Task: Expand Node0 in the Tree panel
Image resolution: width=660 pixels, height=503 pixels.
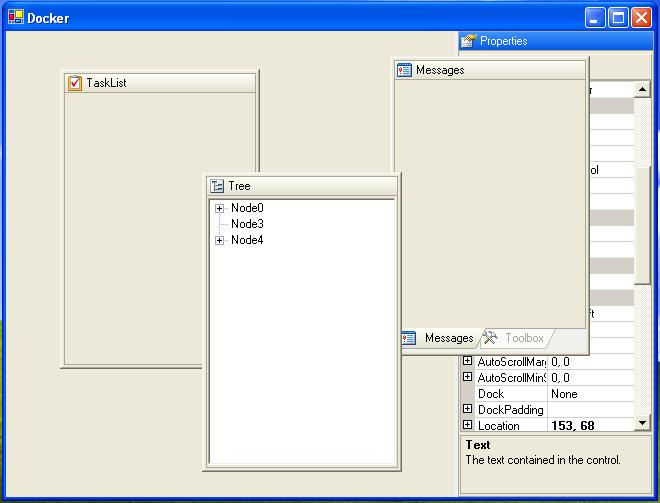Action: click(x=219, y=208)
